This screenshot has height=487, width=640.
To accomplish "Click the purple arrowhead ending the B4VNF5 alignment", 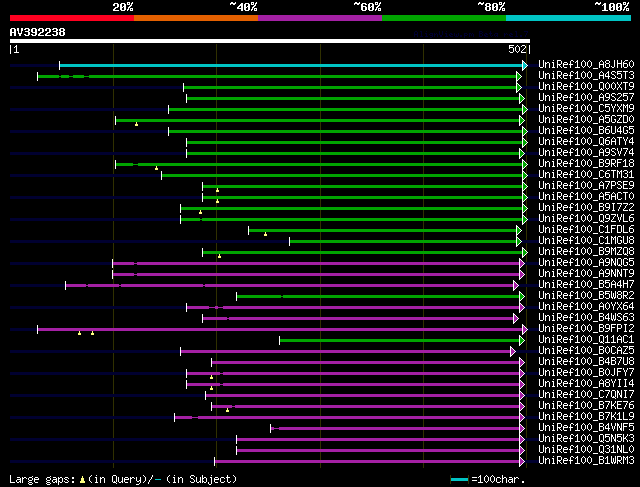I will click(x=522, y=429).
